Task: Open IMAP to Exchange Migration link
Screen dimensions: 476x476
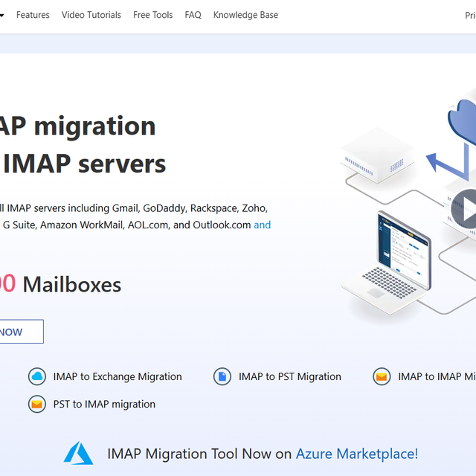Action: click(x=118, y=376)
